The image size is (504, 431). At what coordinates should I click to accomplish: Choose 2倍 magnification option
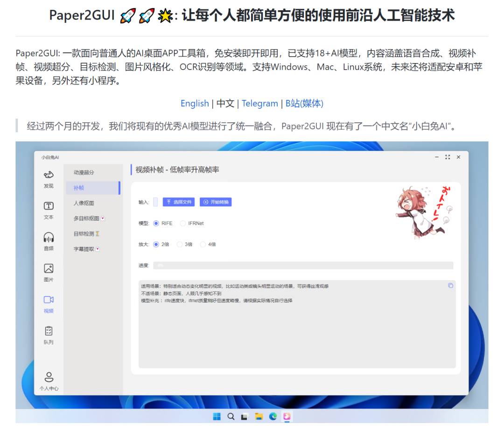156,244
